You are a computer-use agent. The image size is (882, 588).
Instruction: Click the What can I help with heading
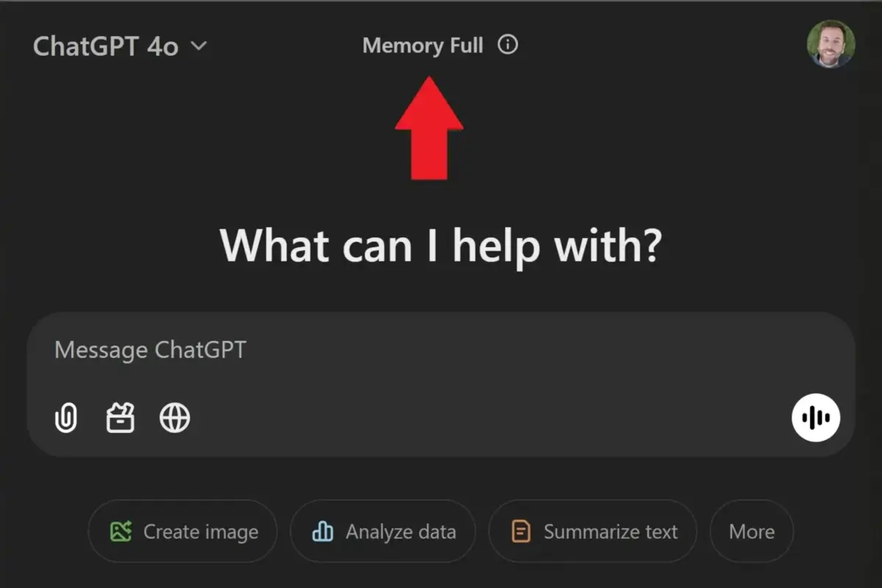[x=441, y=245]
